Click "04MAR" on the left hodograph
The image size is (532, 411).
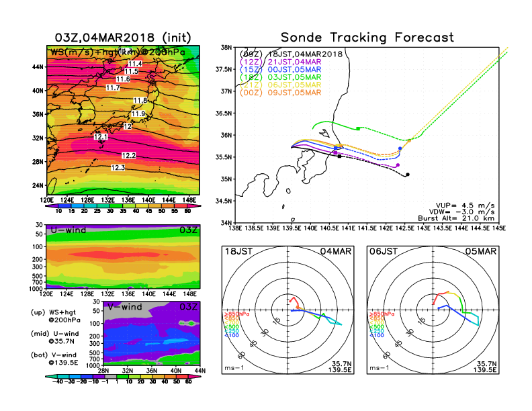tap(336, 251)
